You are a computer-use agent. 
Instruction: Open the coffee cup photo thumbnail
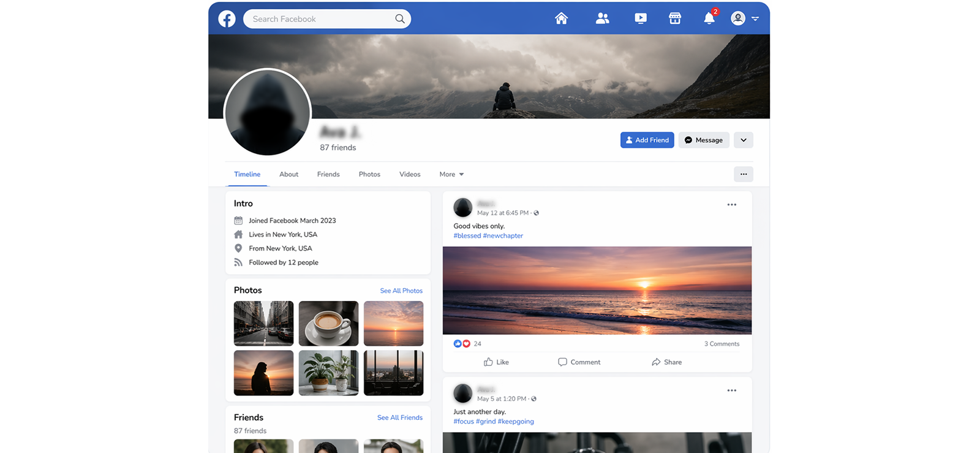(x=328, y=324)
